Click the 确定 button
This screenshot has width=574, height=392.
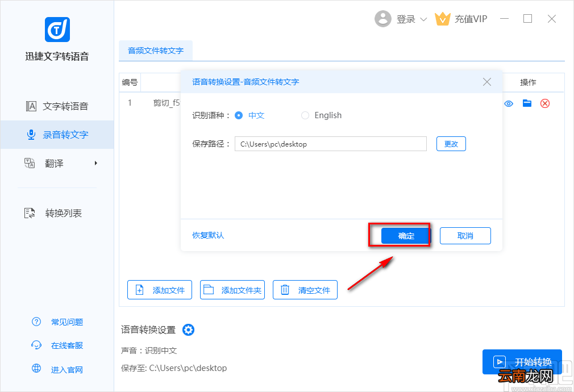coord(406,236)
